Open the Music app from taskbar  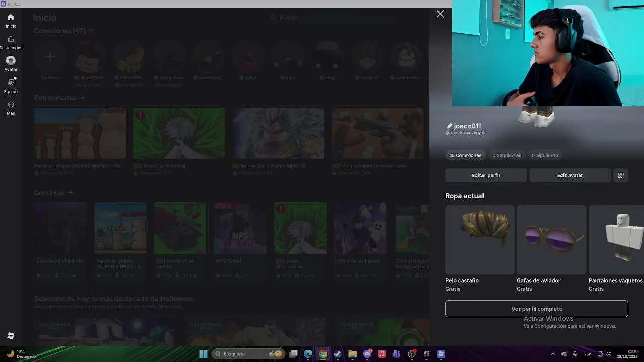click(382, 354)
